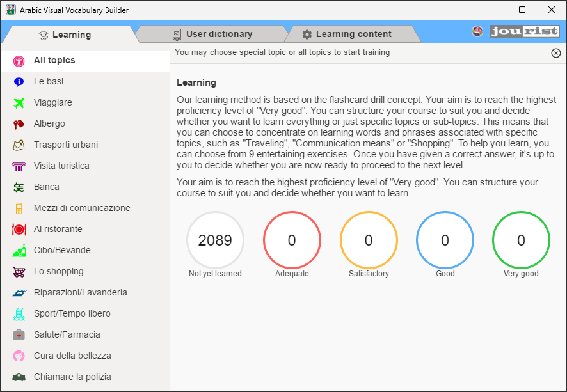
Task: Select the Al ristorante topic
Action: (x=85, y=230)
